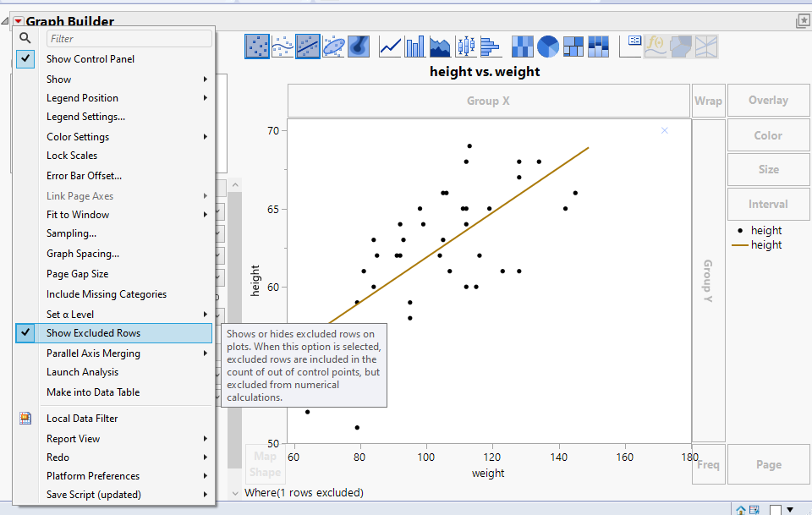The height and width of the screenshot is (515, 812).
Task: Uncheck the Show Control Panel checkbox
Action: (x=24, y=58)
